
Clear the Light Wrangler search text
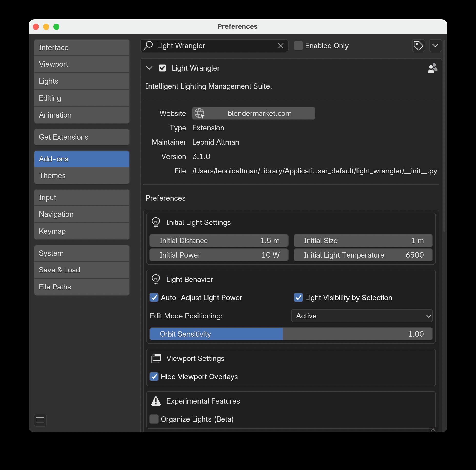(x=281, y=46)
